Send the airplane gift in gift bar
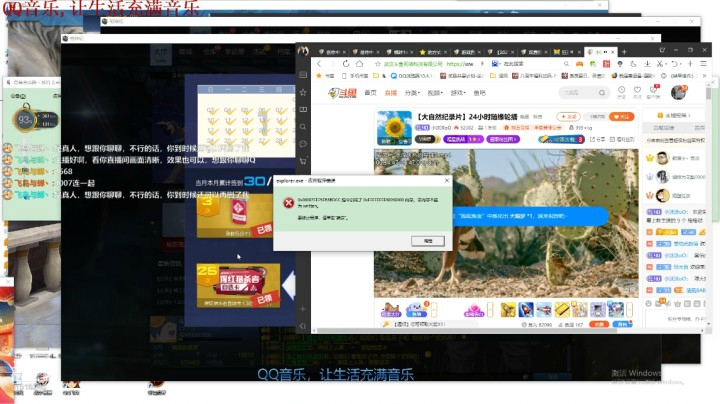 [544, 310]
